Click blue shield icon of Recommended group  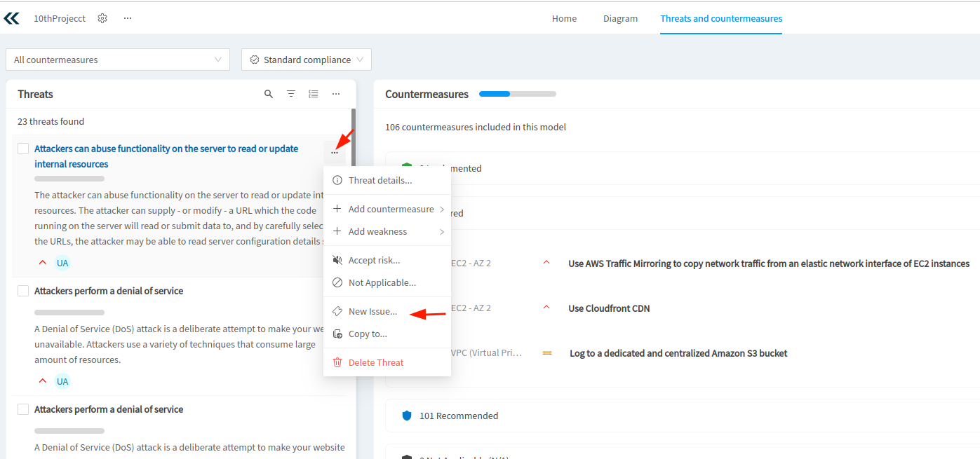click(x=407, y=416)
